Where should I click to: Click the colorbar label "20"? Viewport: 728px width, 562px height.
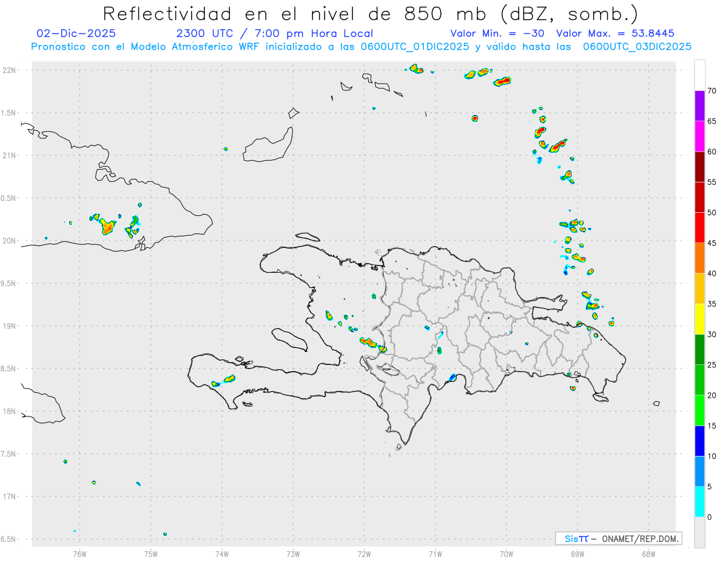(x=712, y=395)
